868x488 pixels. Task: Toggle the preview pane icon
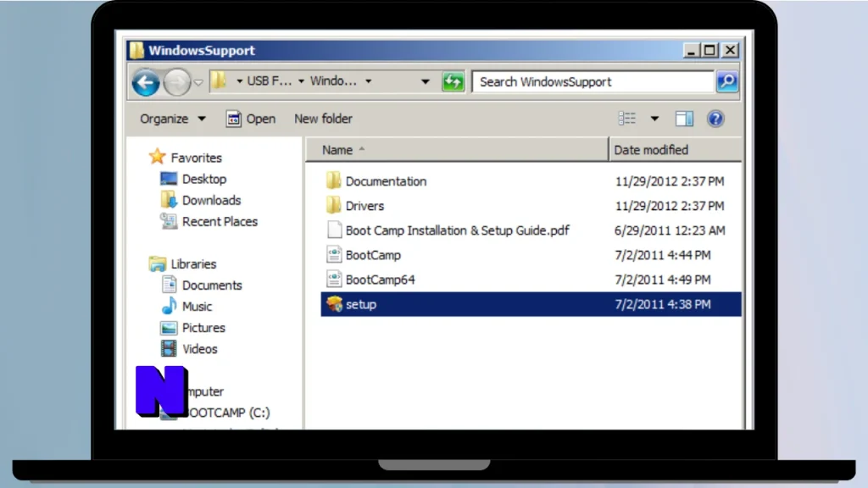[684, 119]
